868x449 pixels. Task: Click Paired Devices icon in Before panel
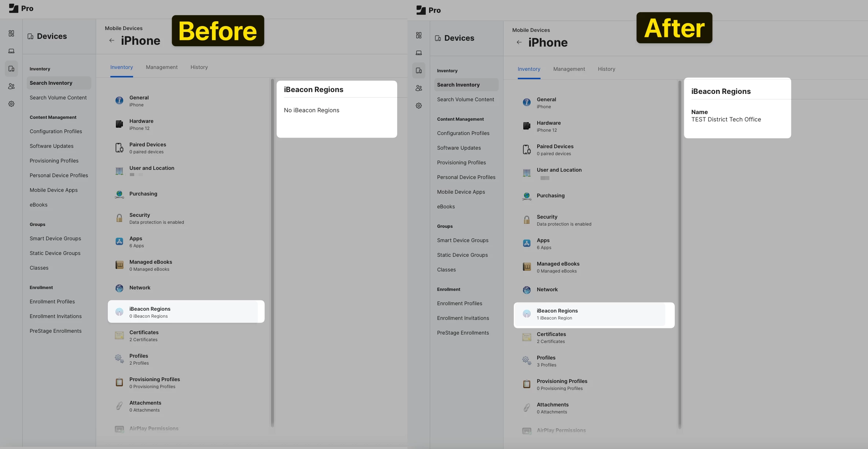pos(119,147)
